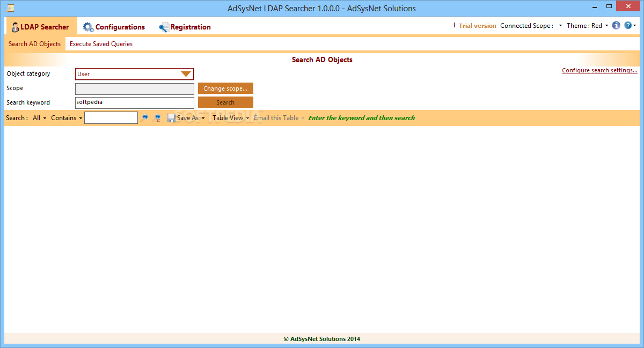Screen dimensions: 644x348
Task: Click the Registration key icon
Action: point(164,27)
